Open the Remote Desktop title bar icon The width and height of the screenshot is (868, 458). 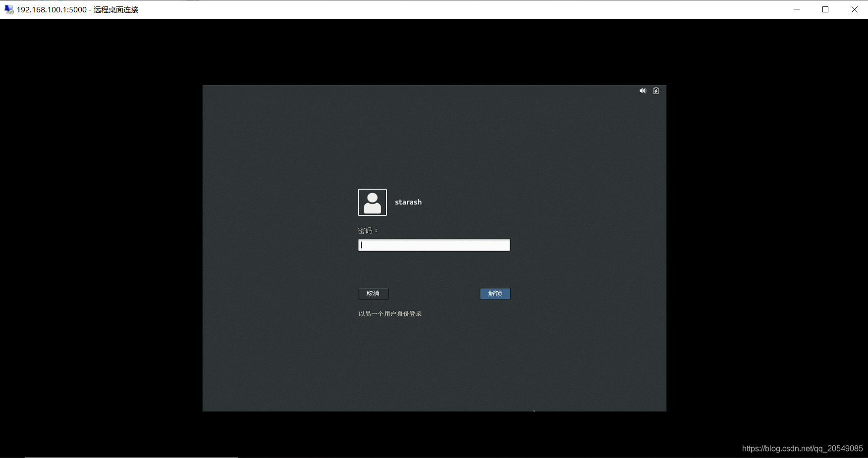[x=8, y=9]
